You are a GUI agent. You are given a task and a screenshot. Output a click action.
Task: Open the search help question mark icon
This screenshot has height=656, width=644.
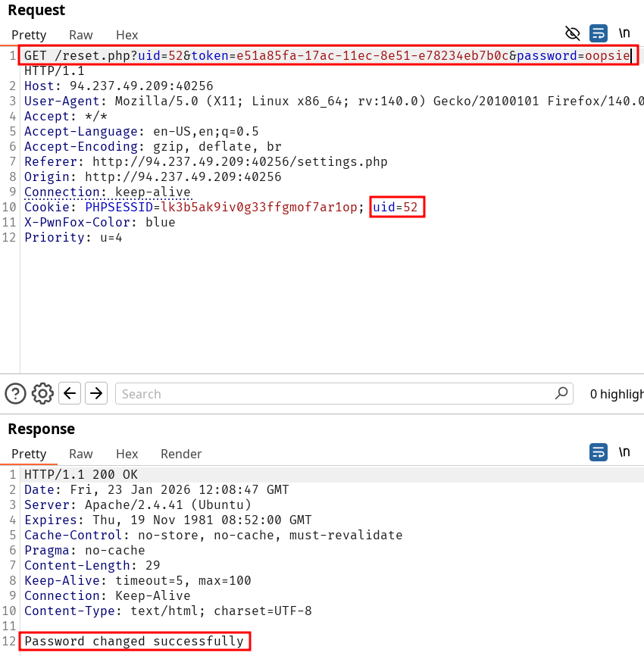16,393
